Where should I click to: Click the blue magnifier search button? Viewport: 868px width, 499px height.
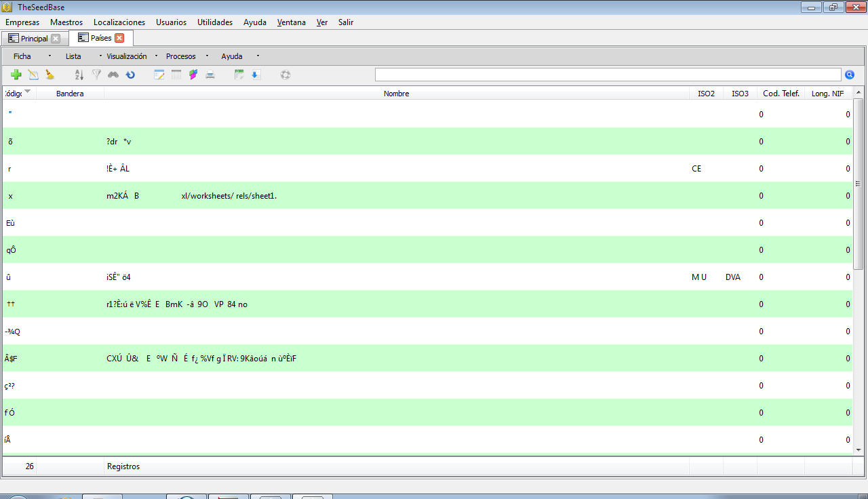coord(850,75)
